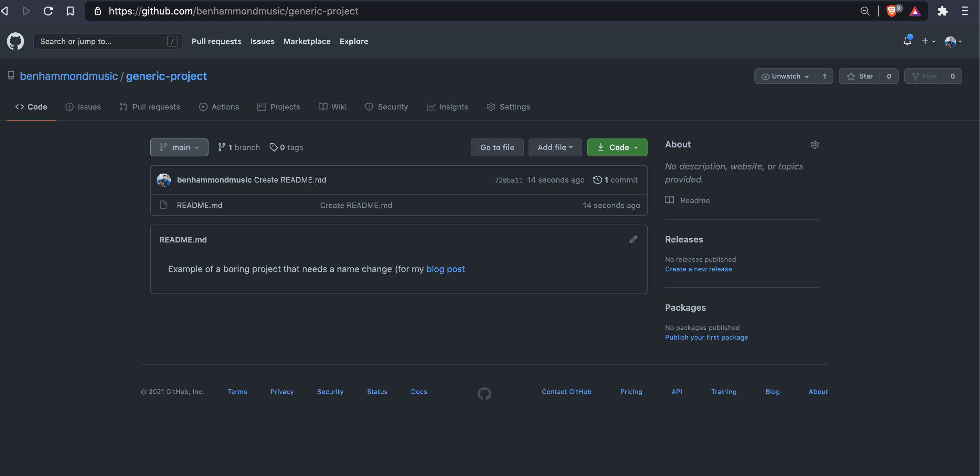The width and height of the screenshot is (980, 476).
Task: Open the browser hamburger menu
Action: pos(965,11)
